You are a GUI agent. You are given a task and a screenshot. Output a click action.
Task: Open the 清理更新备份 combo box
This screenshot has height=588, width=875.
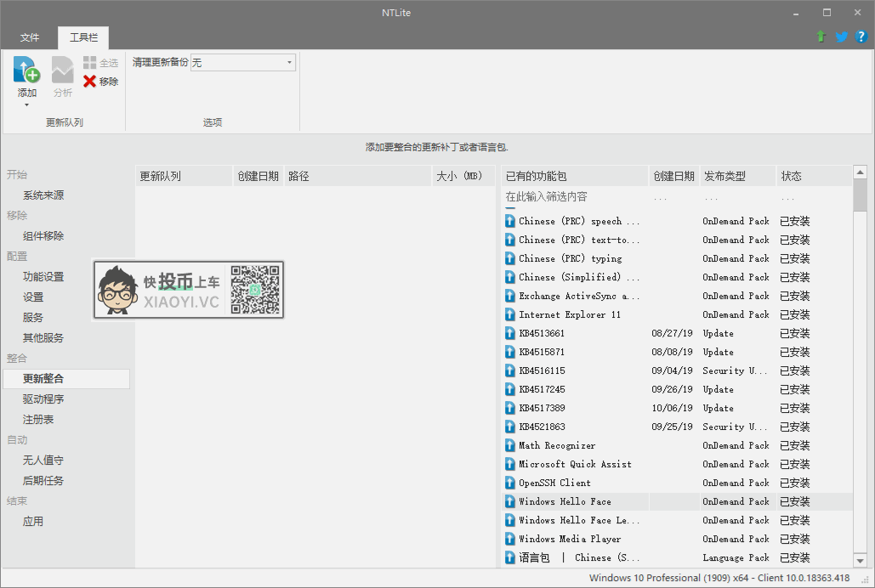click(243, 62)
